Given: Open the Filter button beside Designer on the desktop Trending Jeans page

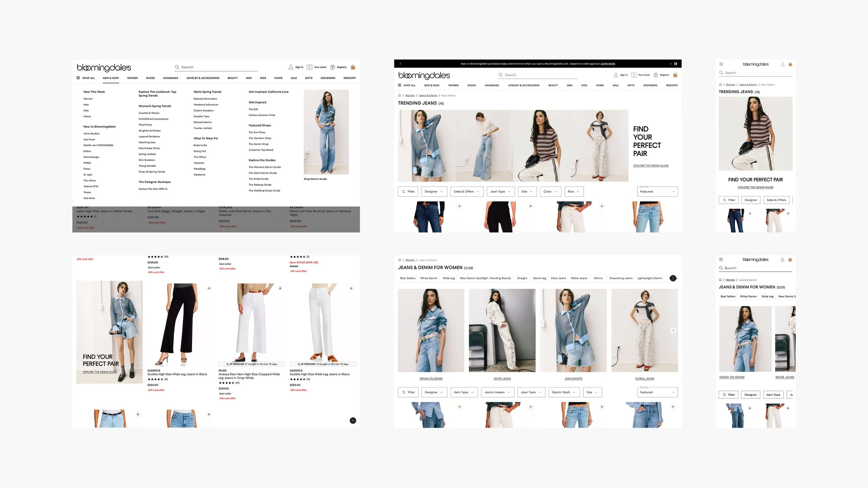Looking at the screenshot, I should pyautogui.click(x=408, y=192).
